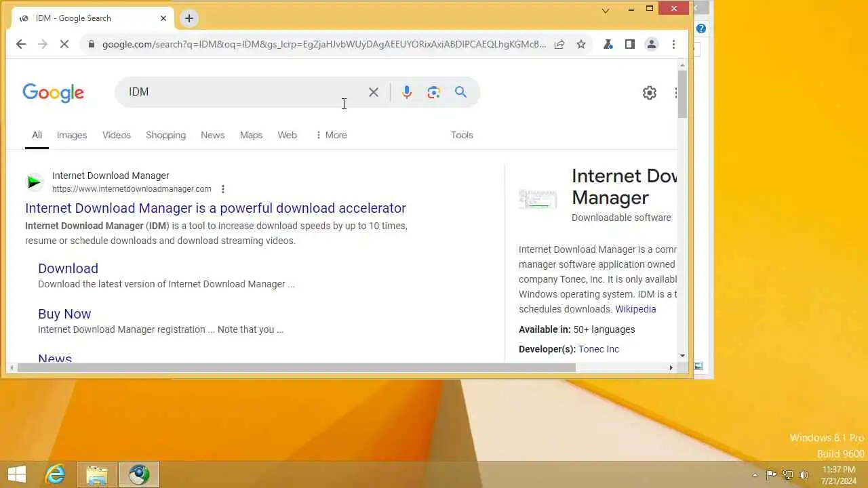Screen dimensions: 868x488
Task: Open the network tray icon
Action: (787, 475)
